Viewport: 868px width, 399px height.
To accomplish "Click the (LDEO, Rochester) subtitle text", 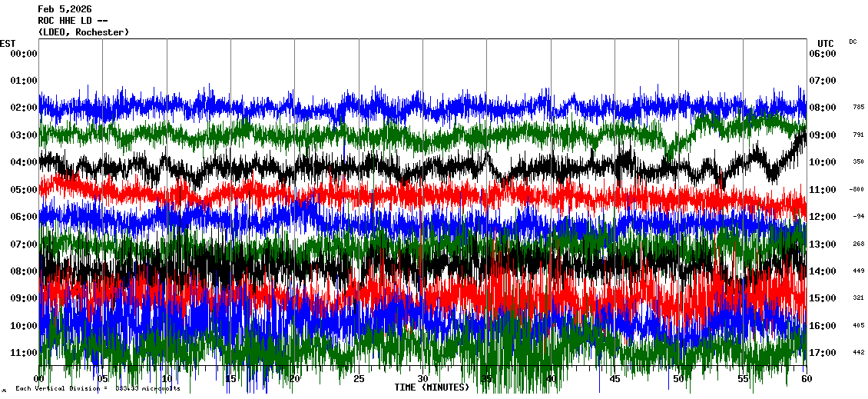I will click(x=83, y=32).
